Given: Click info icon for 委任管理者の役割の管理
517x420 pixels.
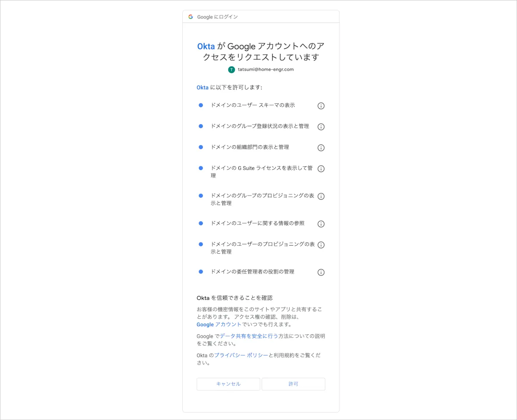Looking at the screenshot, I should click(x=321, y=272).
